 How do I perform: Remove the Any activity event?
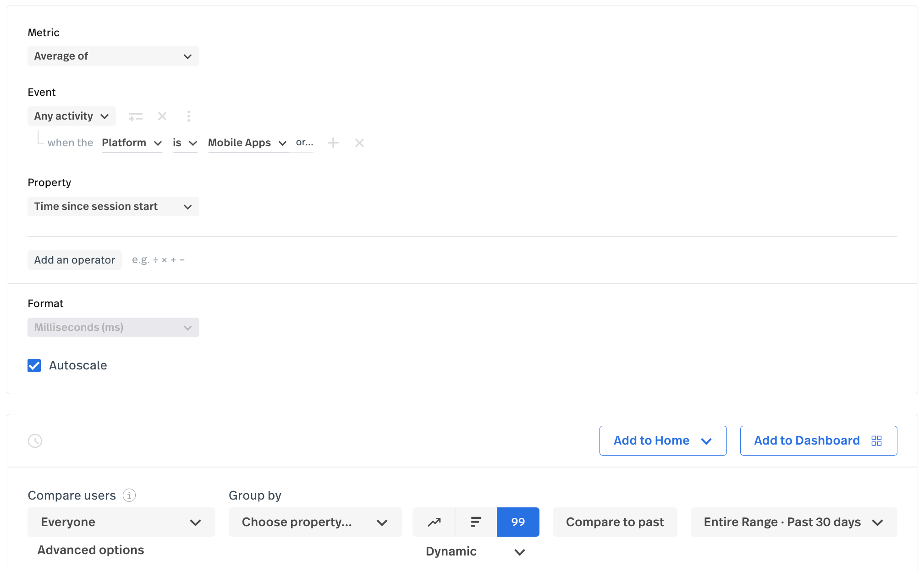(162, 116)
